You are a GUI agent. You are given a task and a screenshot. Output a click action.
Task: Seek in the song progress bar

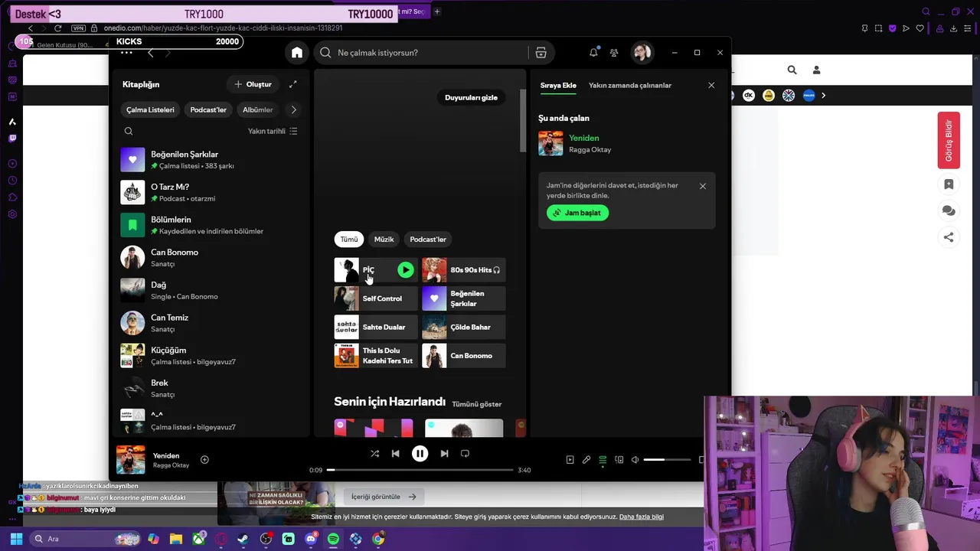pyautogui.click(x=420, y=470)
